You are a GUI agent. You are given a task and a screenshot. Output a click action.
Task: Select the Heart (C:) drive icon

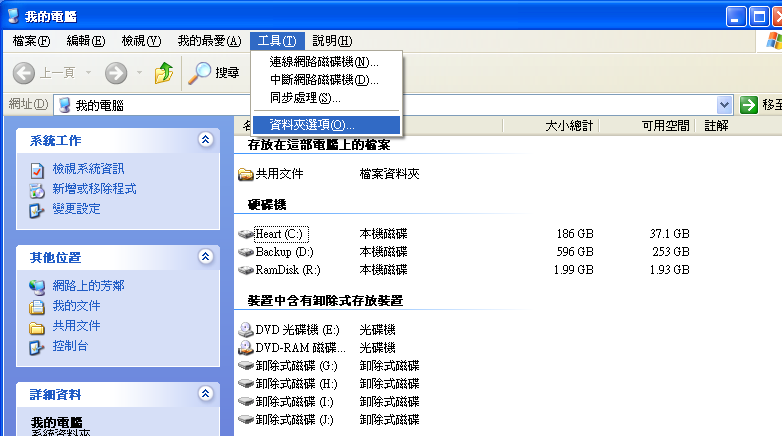pyautogui.click(x=246, y=234)
